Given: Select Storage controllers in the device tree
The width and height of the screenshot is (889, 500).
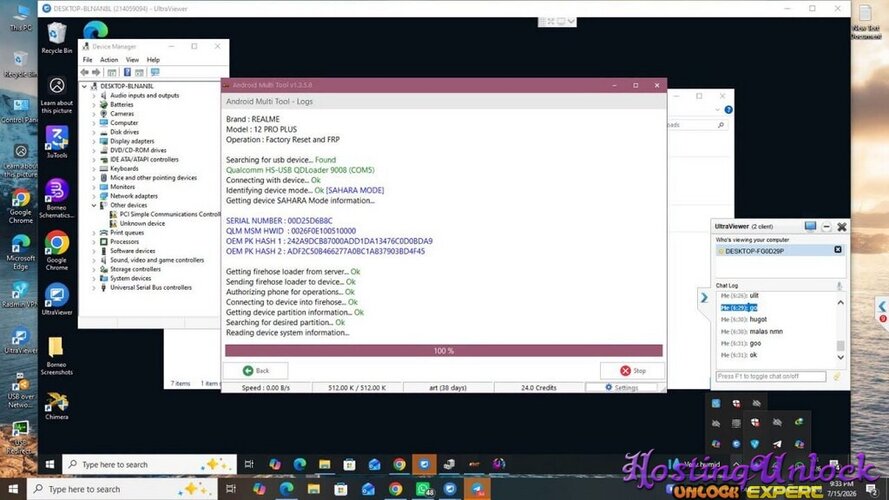Looking at the screenshot, I should click(x=135, y=269).
